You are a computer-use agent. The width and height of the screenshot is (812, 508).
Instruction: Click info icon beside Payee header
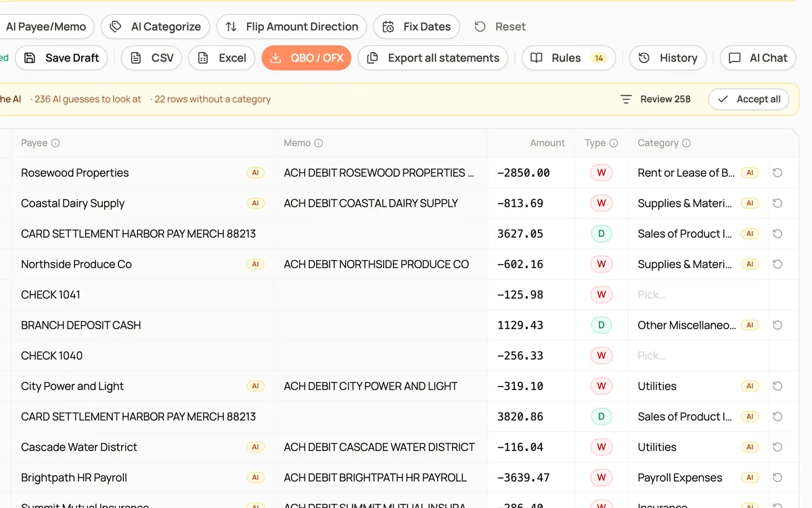pos(55,143)
